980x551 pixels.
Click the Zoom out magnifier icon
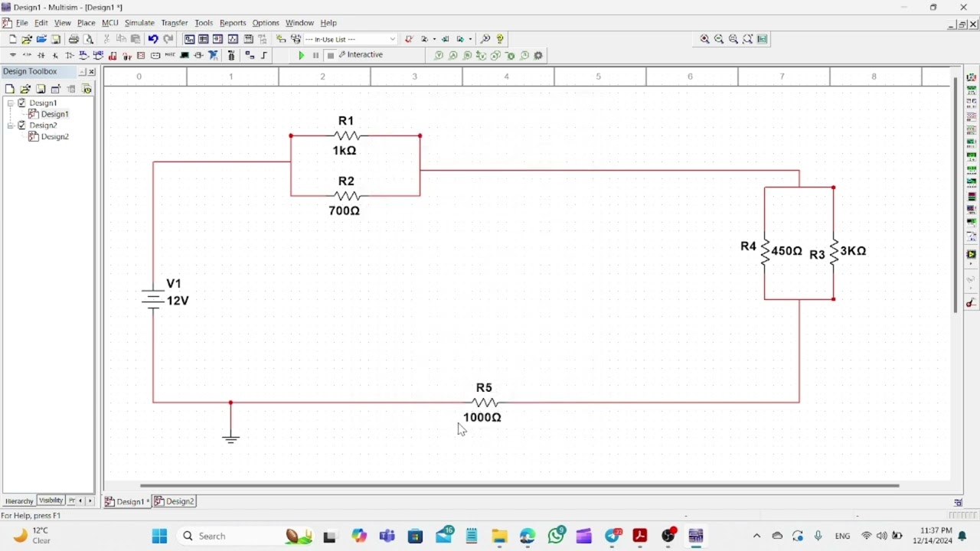(720, 39)
